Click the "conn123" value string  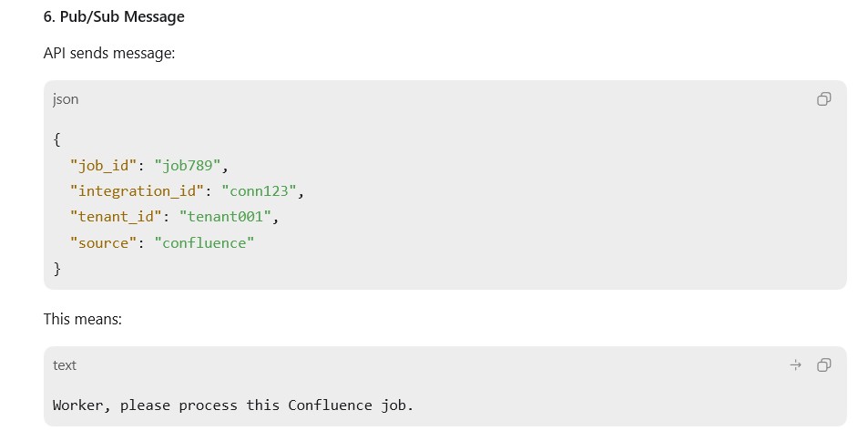point(259,191)
